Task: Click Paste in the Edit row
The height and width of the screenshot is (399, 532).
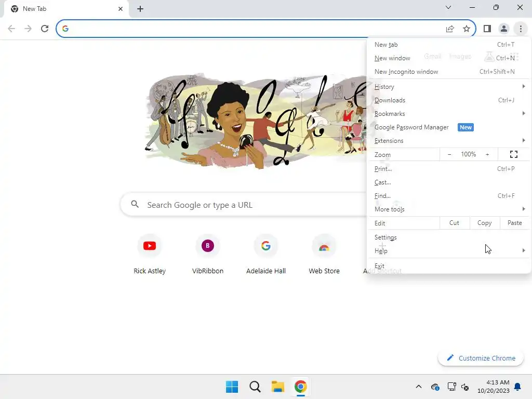Action: 515,223
